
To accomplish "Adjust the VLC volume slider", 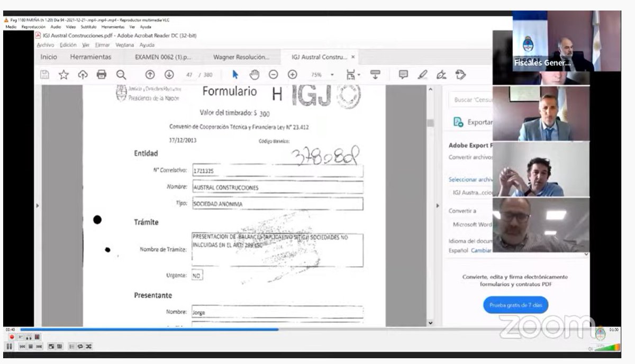I will click(x=606, y=347).
